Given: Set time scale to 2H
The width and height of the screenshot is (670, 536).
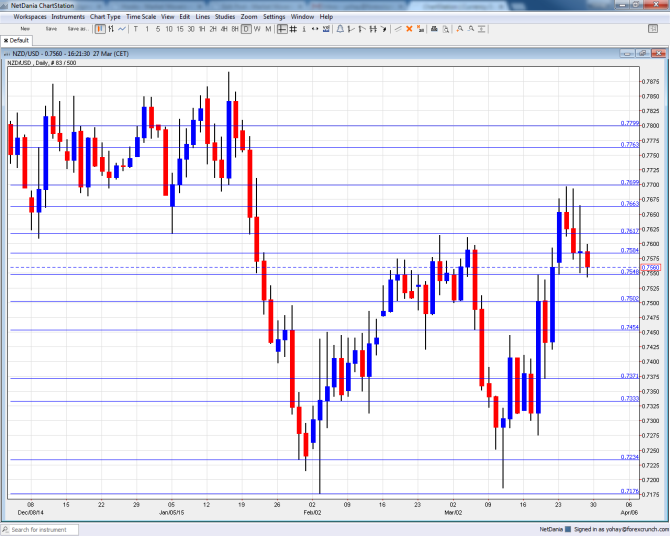Looking at the screenshot, I should click(x=213, y=29).
